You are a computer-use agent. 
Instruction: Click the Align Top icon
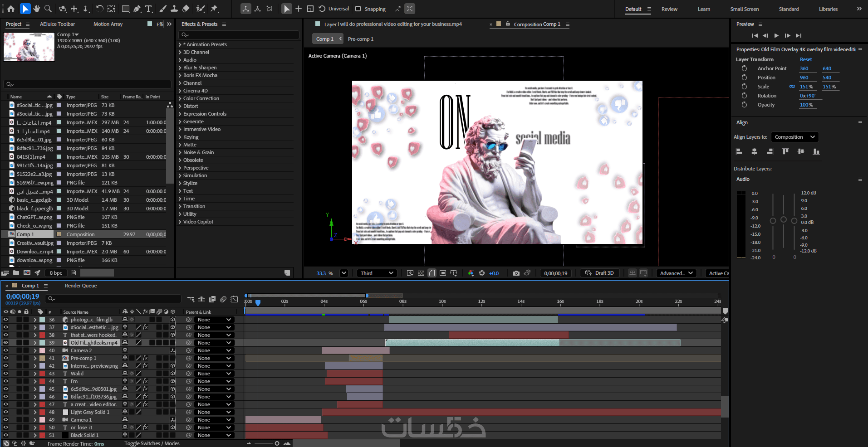coord(785,151)
